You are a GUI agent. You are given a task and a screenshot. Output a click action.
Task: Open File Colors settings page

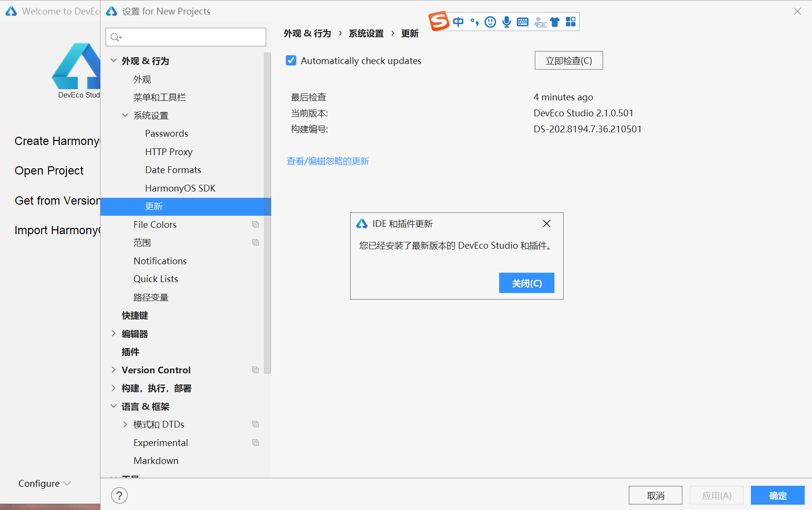click(155, 224)
